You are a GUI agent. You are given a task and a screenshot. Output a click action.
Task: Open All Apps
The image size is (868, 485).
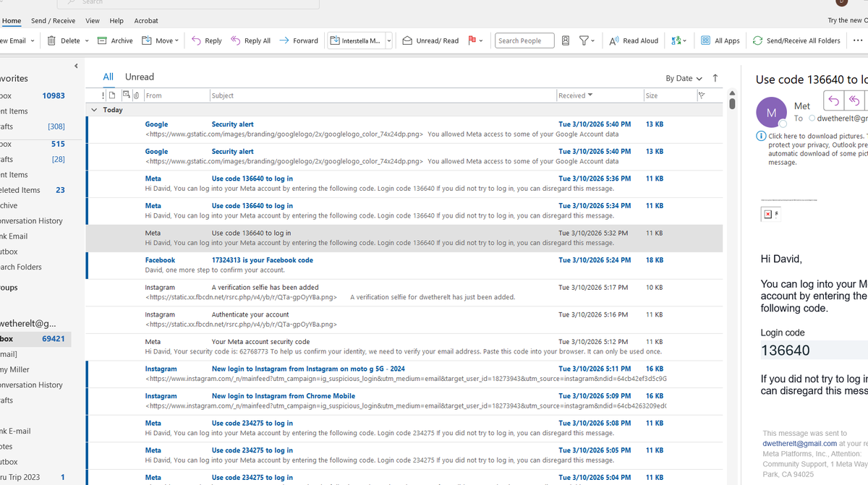pos(720,40)
